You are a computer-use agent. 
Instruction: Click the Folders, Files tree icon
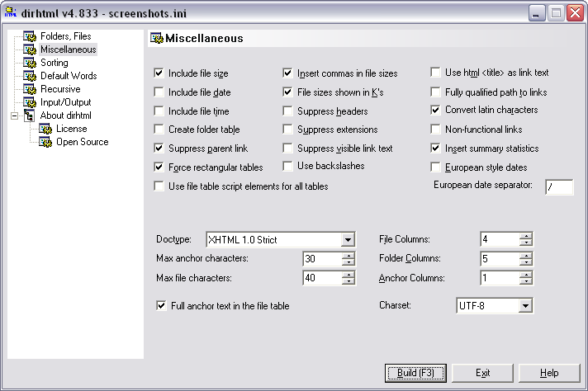pyautogui.click(x=30, y=36)
